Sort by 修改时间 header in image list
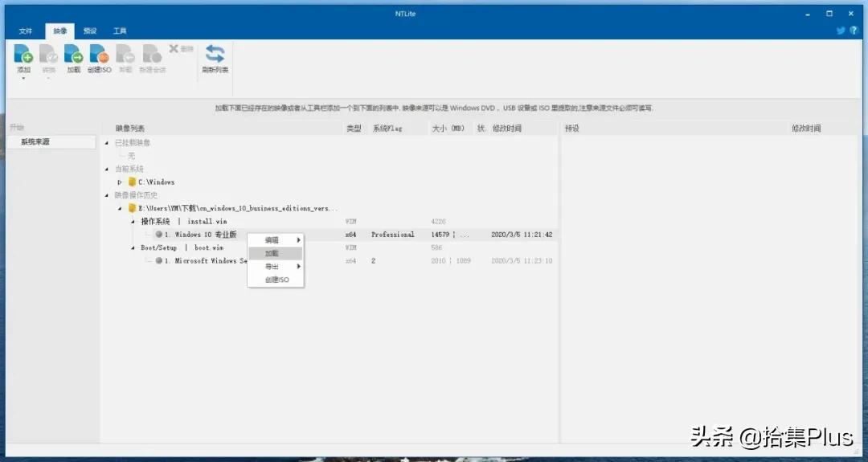This screenshot has width=868, height=462. [x=507, y=129]
